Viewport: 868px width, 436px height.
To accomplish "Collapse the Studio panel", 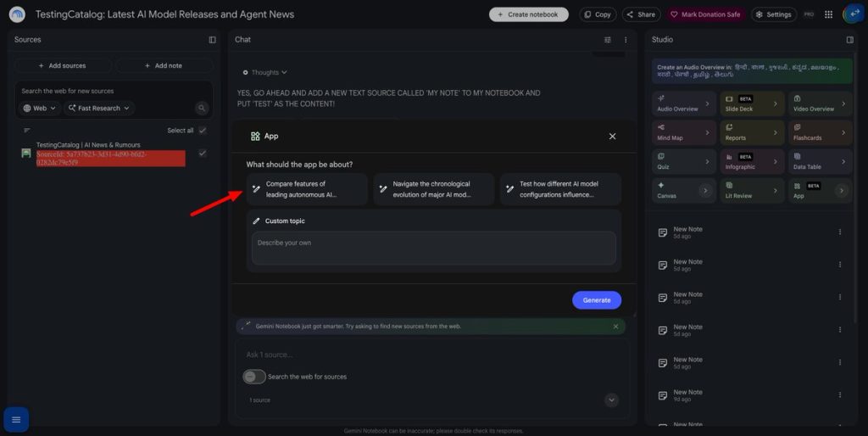I will (x=850, y=40).
